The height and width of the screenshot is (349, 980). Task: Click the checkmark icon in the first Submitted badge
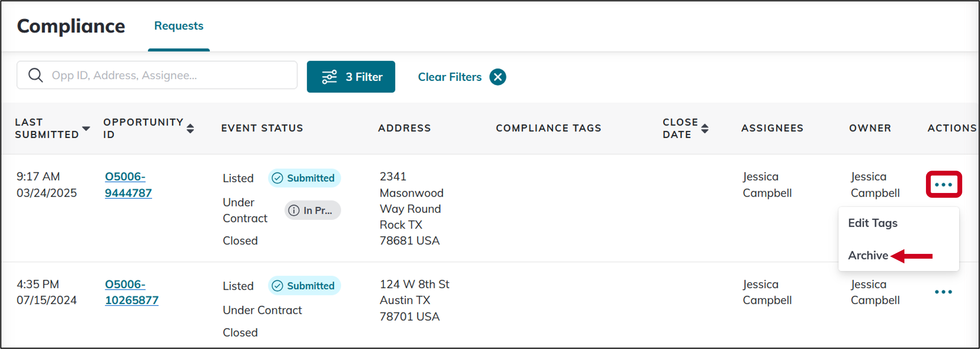coord(277,178)
